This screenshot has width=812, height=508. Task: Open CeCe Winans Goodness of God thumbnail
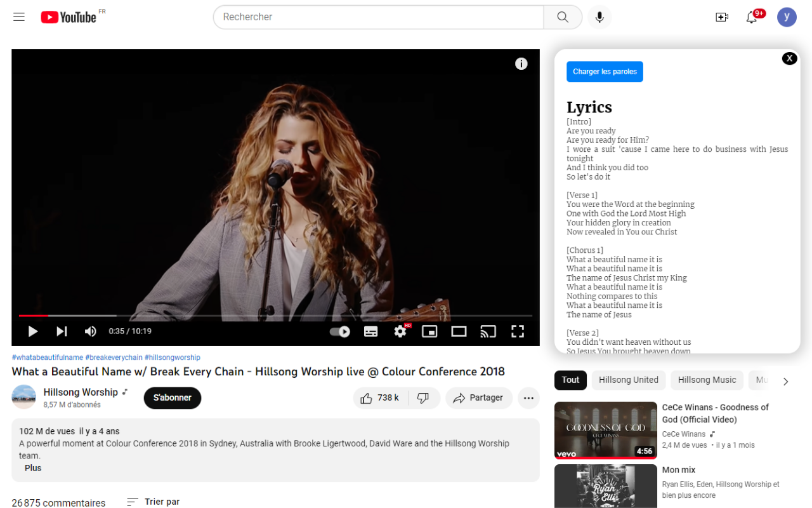[x=606, y=431]
